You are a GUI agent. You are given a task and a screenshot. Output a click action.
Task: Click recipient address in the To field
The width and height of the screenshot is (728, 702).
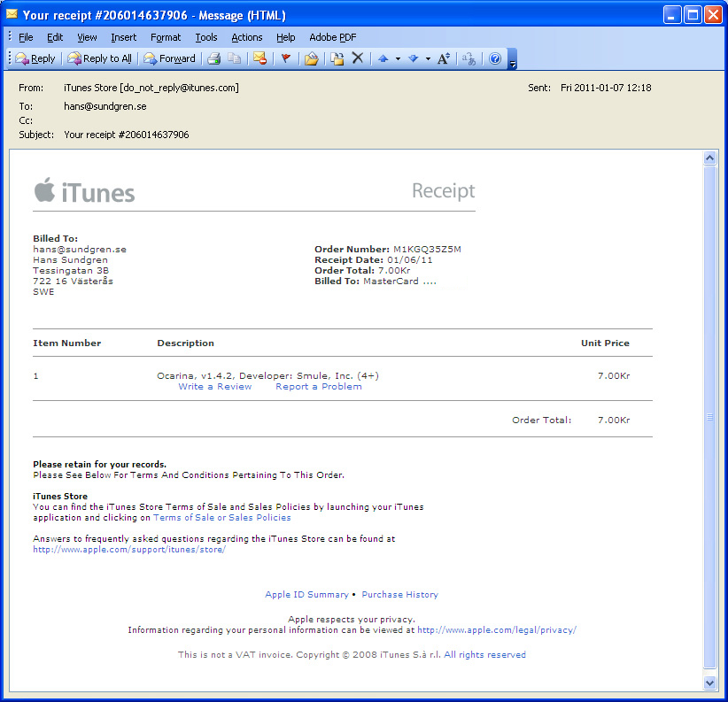pos(105,106)
